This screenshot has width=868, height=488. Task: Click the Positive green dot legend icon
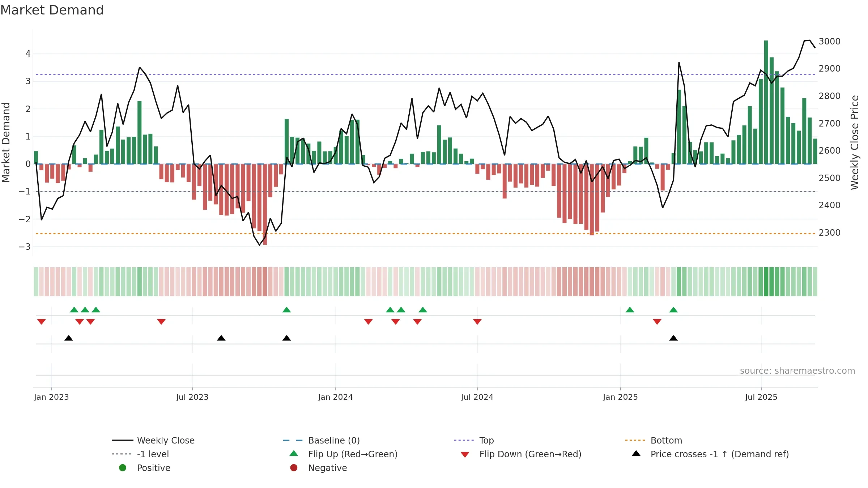click(123, 468)
